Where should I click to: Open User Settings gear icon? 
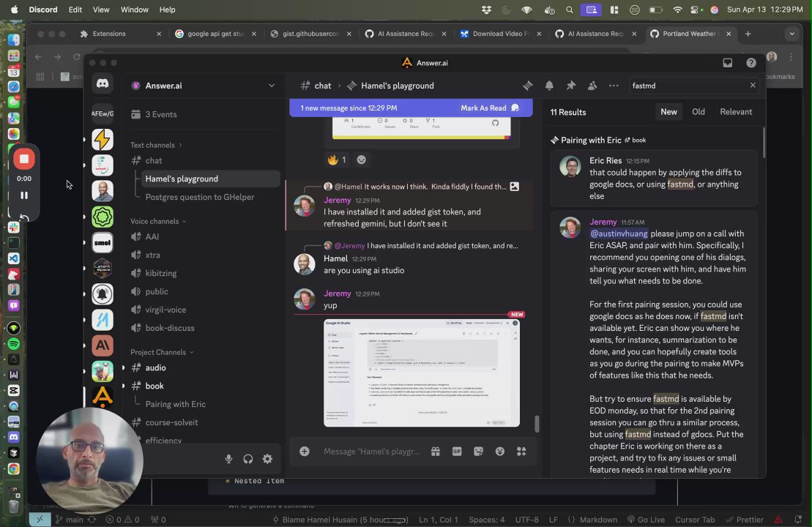click(267, 459)
